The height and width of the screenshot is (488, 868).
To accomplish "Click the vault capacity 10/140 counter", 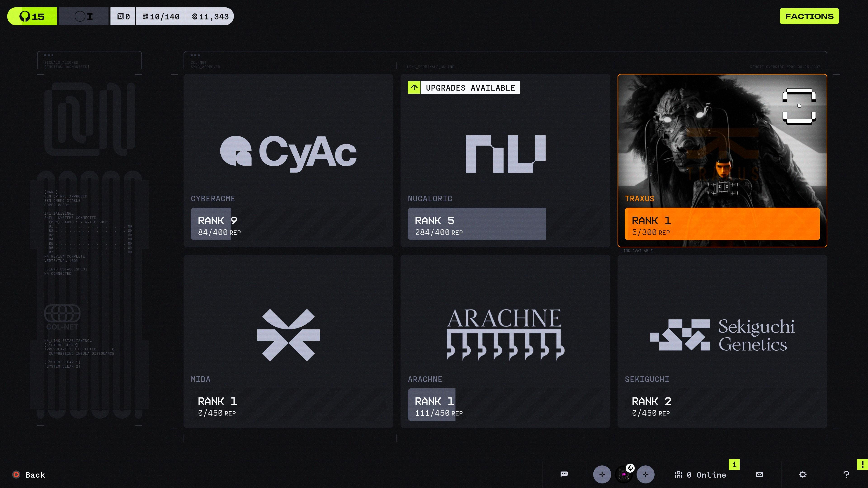I will pyautogui.click(x=160, y=16).
